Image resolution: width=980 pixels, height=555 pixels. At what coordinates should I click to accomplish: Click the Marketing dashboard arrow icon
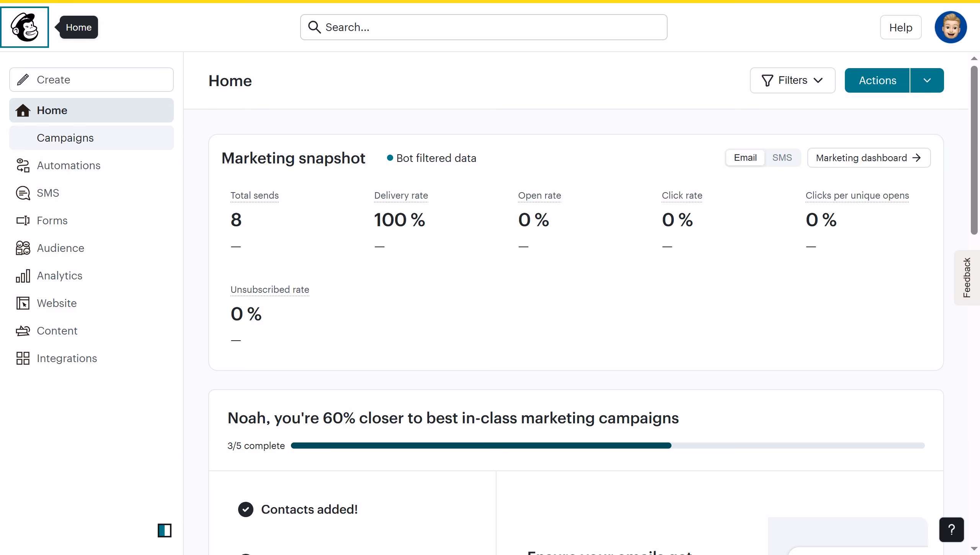coord(916,158)
